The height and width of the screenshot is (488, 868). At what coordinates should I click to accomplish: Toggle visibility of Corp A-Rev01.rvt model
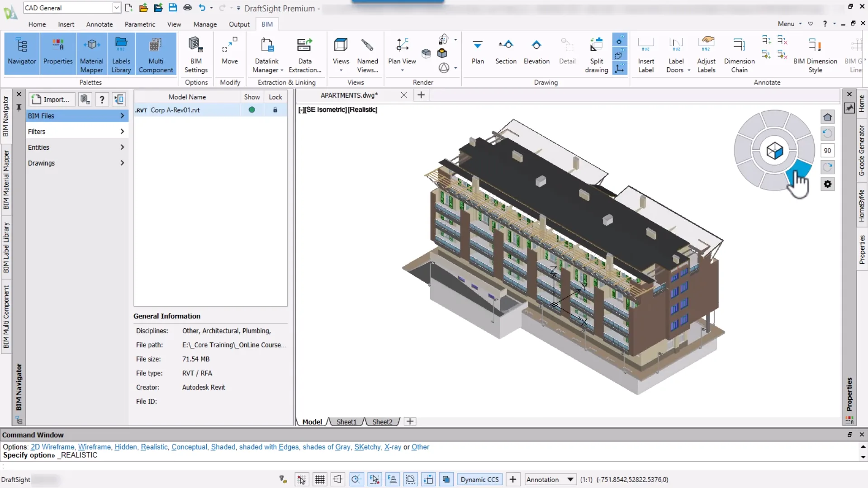click(251, 110)
